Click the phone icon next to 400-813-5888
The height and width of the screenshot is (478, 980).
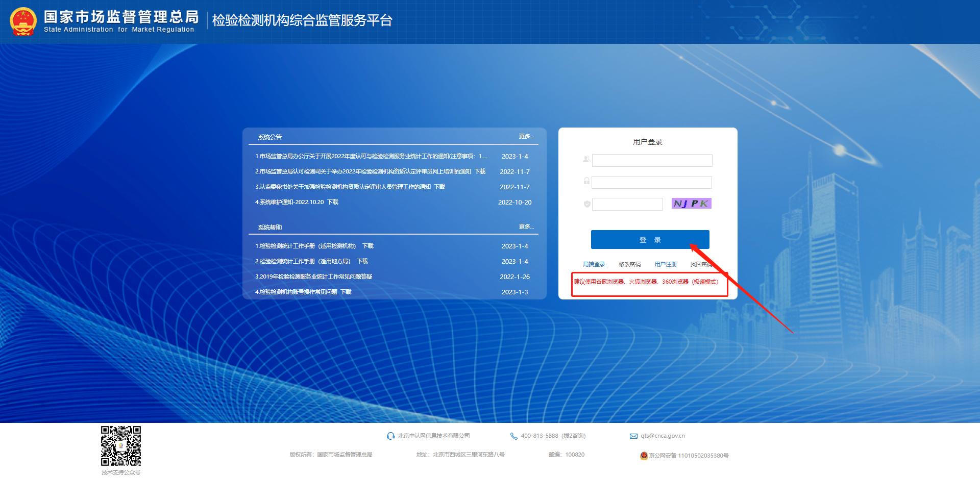click(512, 436)
